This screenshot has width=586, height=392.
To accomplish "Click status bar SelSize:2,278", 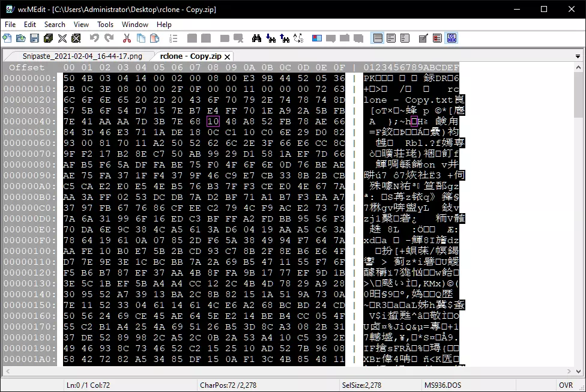I will (x=361, y=385).
